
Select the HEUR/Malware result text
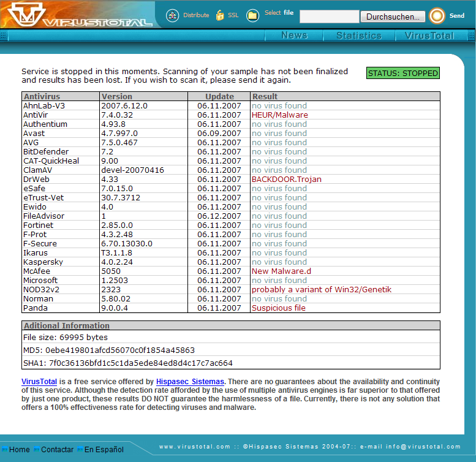point(279,115)
